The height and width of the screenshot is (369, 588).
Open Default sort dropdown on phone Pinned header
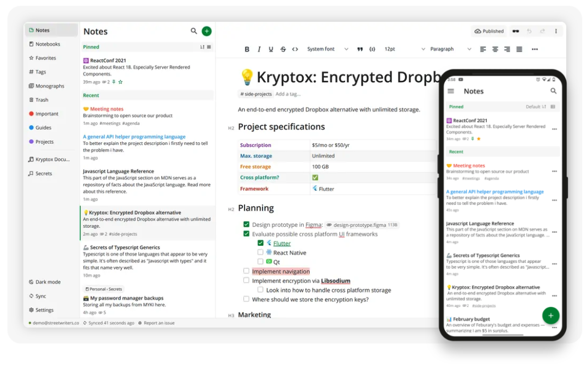pyautogui.click(x=536, y=107)
